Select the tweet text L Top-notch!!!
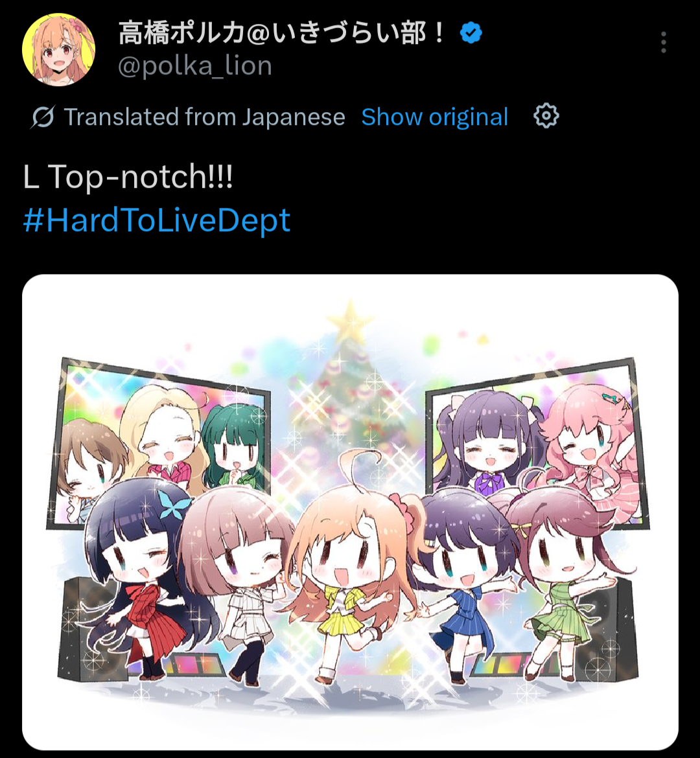The height and width of the screenshot is (758, 700). coord(128,176)
